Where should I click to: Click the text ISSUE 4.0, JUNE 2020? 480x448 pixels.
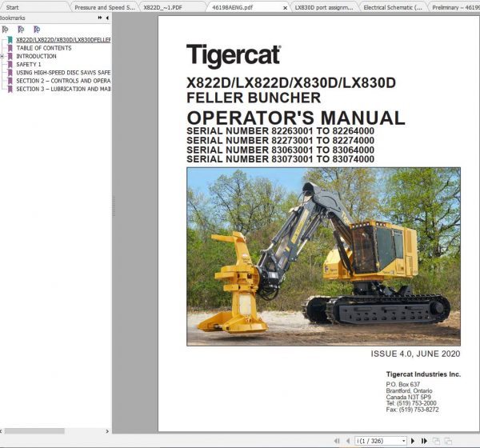[x=415, y=354]
